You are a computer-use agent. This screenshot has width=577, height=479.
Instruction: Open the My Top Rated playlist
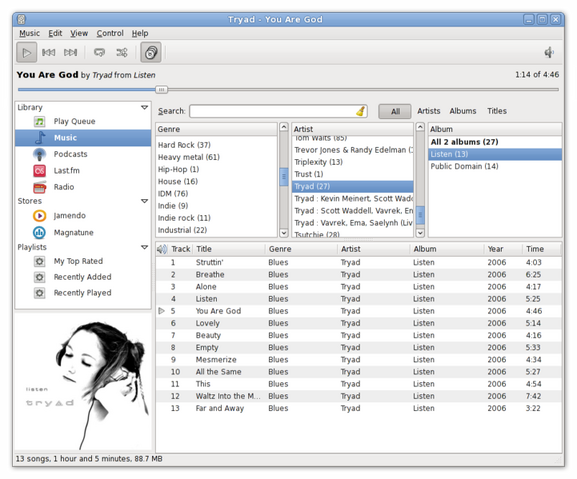pyautogui.click(x=78, y=261)
